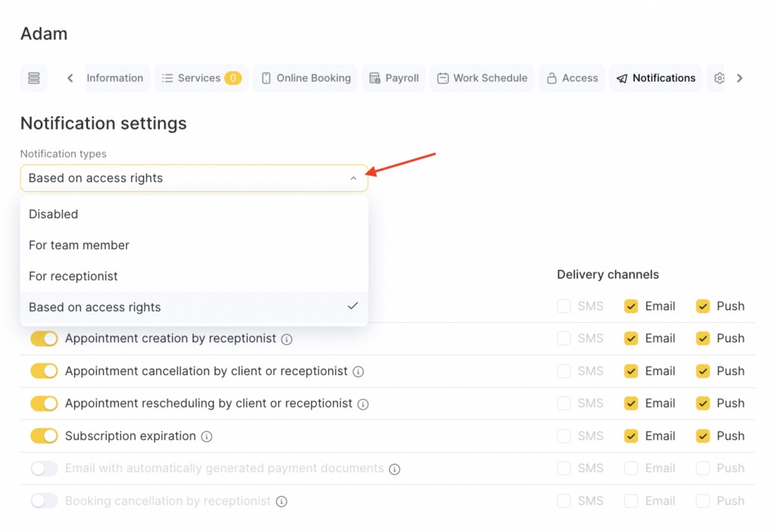Open the Payroll tab

(x=394, y=78)
